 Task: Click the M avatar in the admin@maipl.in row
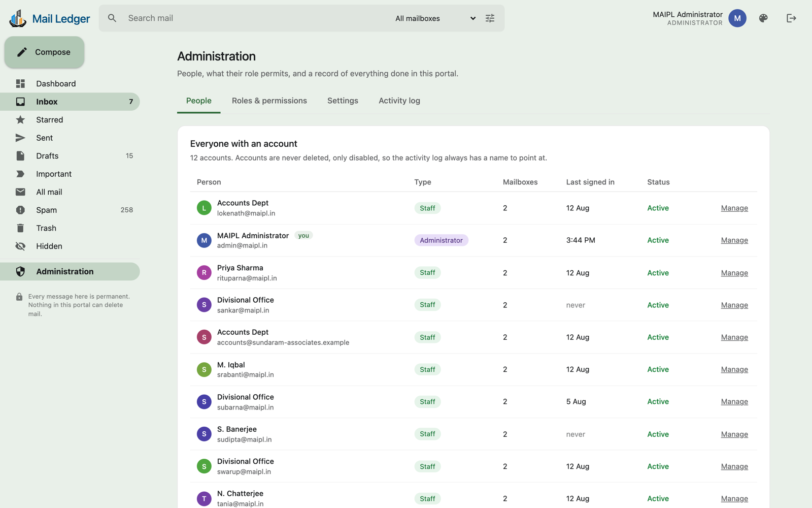click(x=204, y=240)
